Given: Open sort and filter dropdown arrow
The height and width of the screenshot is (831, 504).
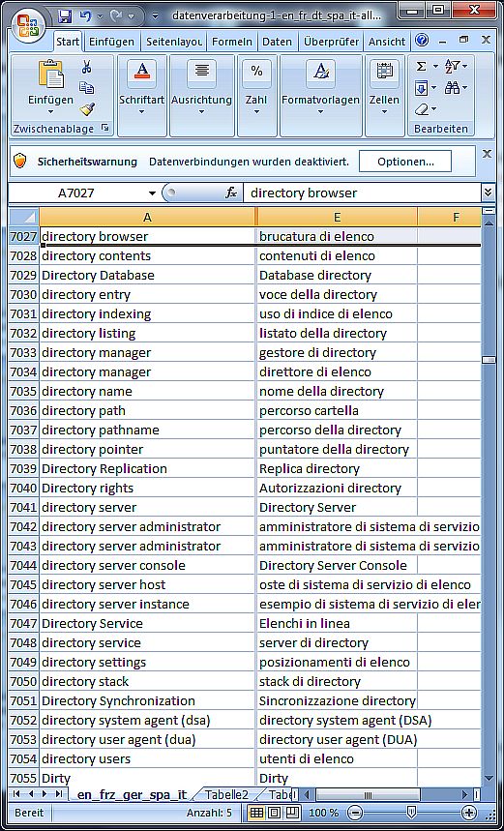Looking at the screenshot, I should coord(464,67).
